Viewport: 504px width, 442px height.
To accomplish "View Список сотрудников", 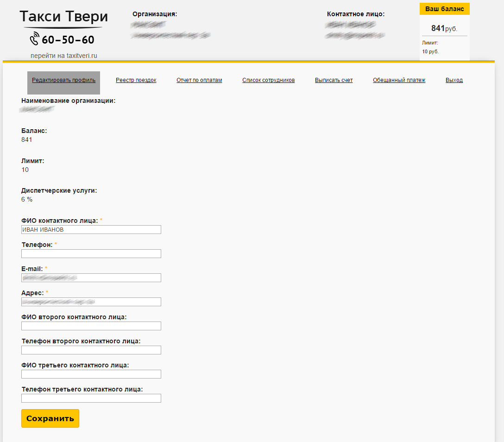I will (x=268, y=80).
